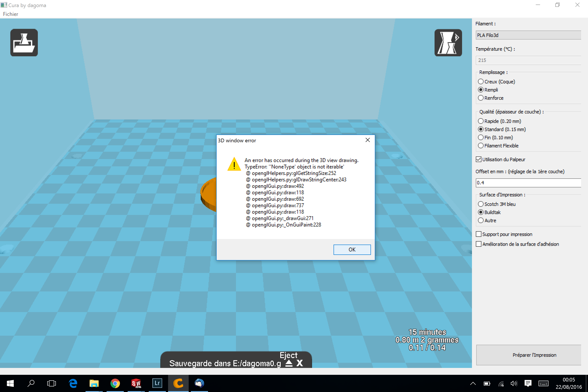
Task: Open taskbar Search magnifier
Action: coord(31,383)
